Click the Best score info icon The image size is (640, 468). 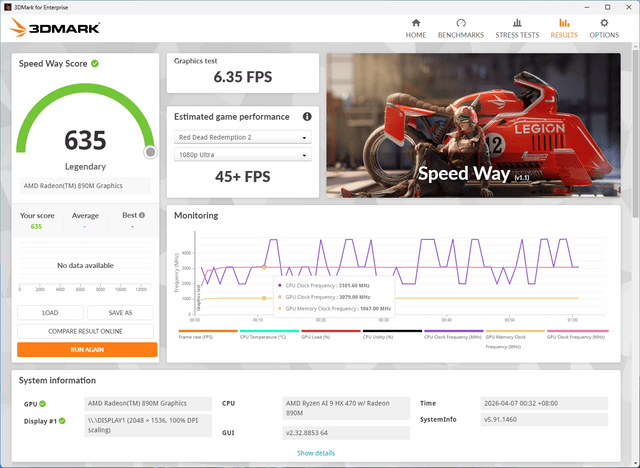tap(142, 215)
